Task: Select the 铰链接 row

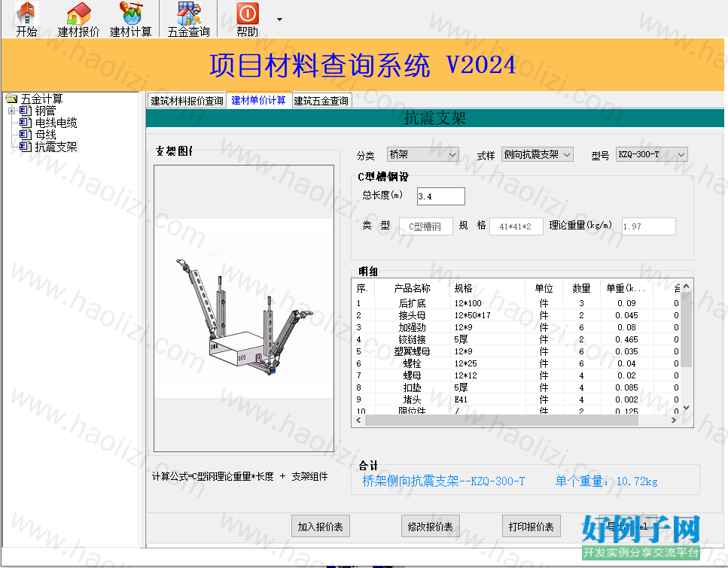Action: (x=516, y=339)
